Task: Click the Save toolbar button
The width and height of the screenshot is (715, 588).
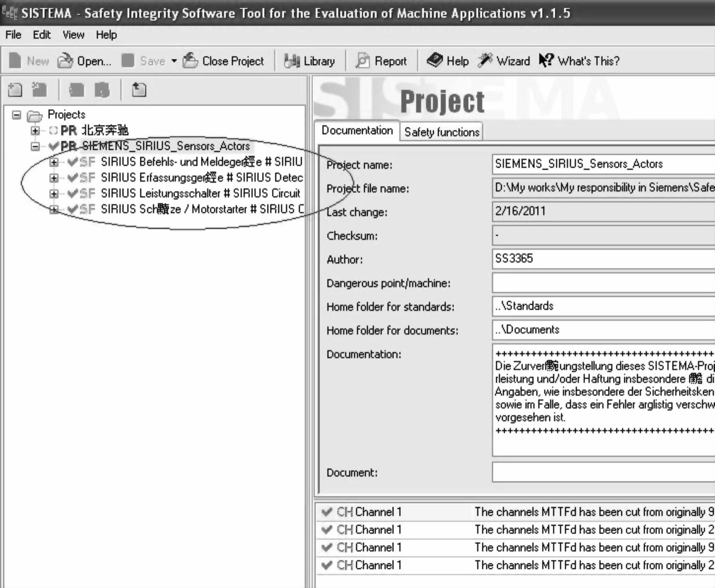Action: pyautogui.click(x=144, y=61)
